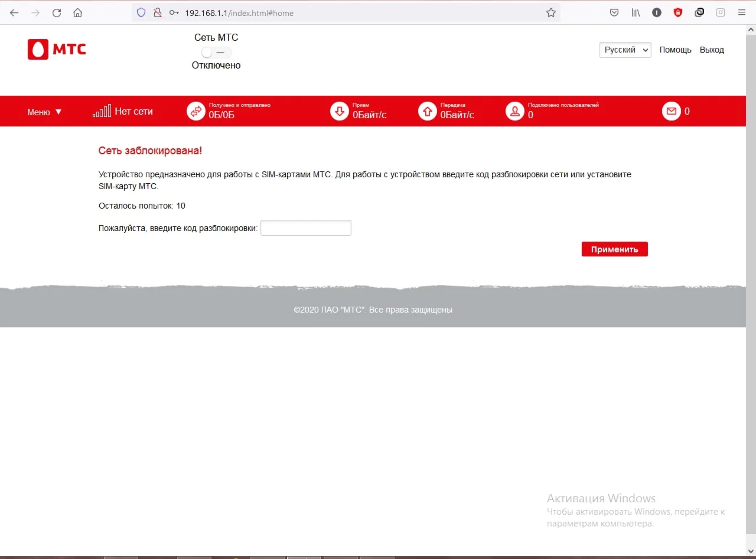Click the SMS counter value 0
756x559 pixels.
(x=687, y=111)
